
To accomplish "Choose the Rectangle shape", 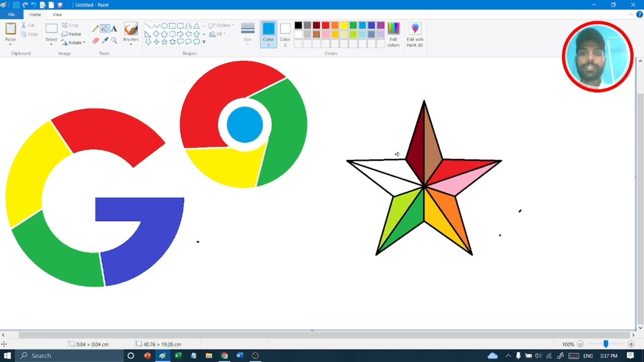I will pyautogui.click(x=172, y=26).
